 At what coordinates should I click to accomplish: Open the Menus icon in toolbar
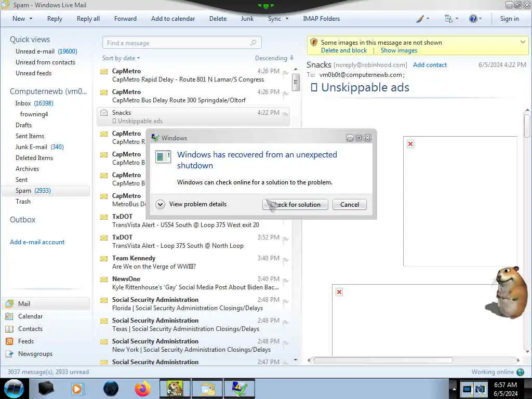[448, 19]
